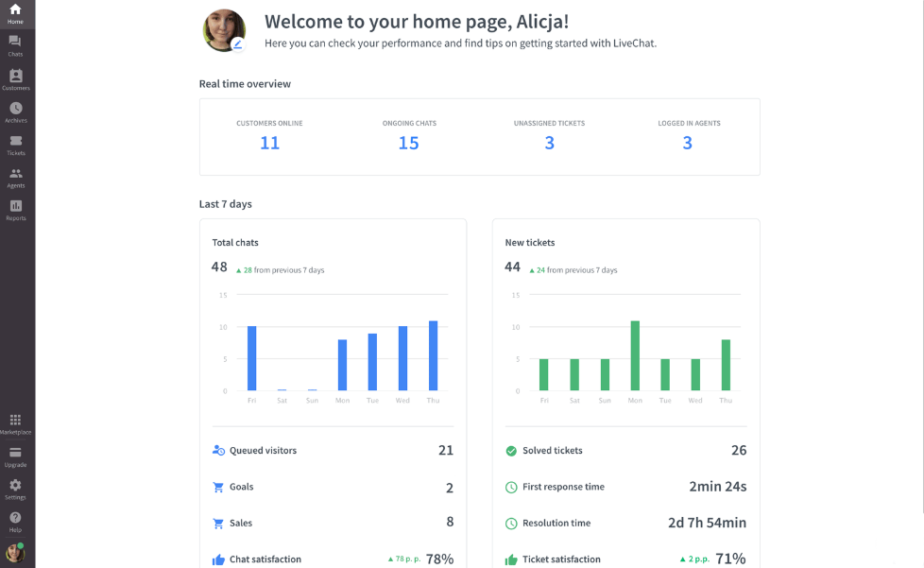Select the Queued visitors row

333,451
